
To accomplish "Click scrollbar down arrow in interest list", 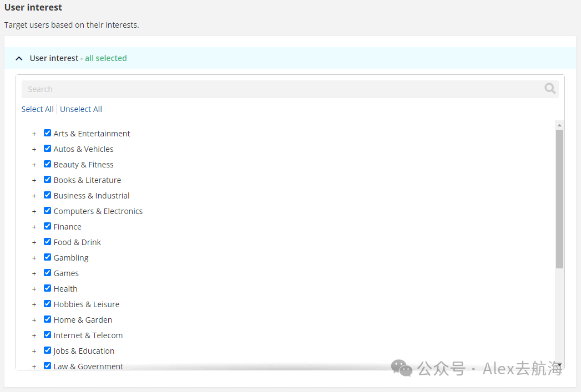I will pos(559,365).
